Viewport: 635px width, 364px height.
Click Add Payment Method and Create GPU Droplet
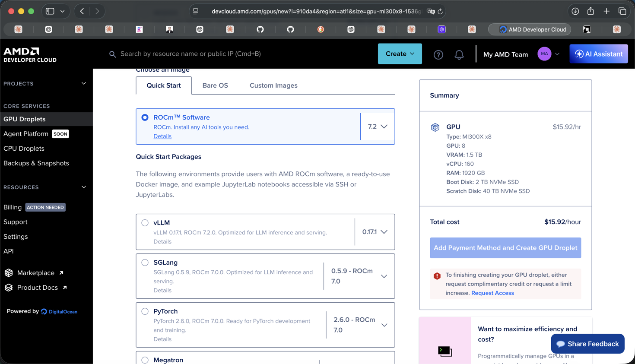point(505,248)
